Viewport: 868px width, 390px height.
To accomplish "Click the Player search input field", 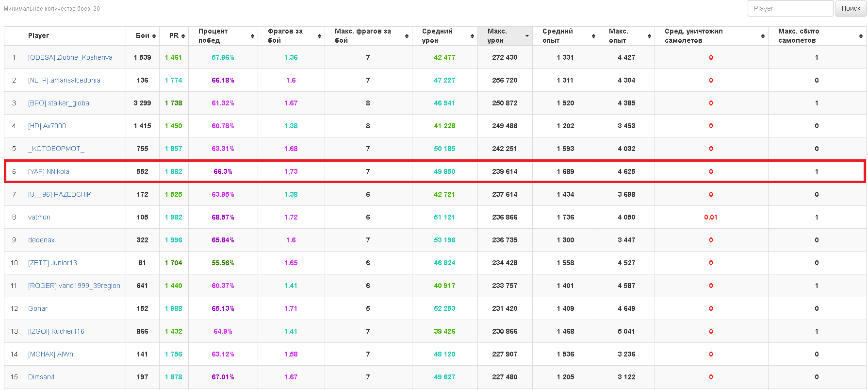I will (x=790, y=8).
